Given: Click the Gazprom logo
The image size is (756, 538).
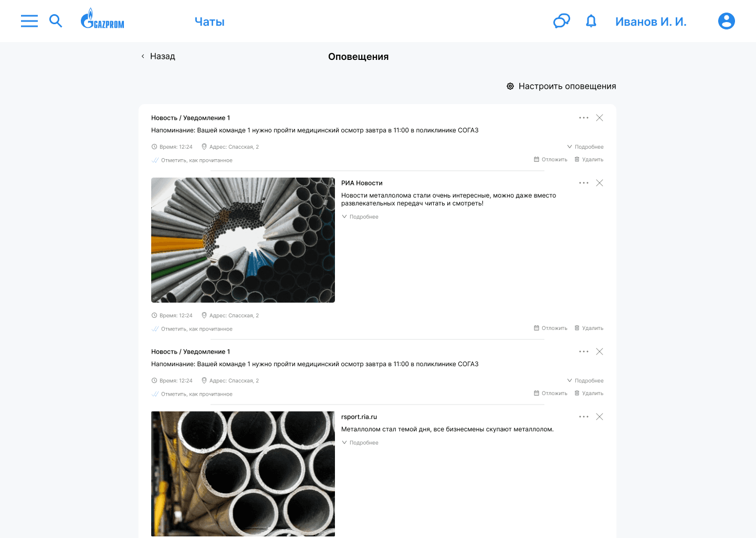Looking at the screenshot, I should (102, 18).
